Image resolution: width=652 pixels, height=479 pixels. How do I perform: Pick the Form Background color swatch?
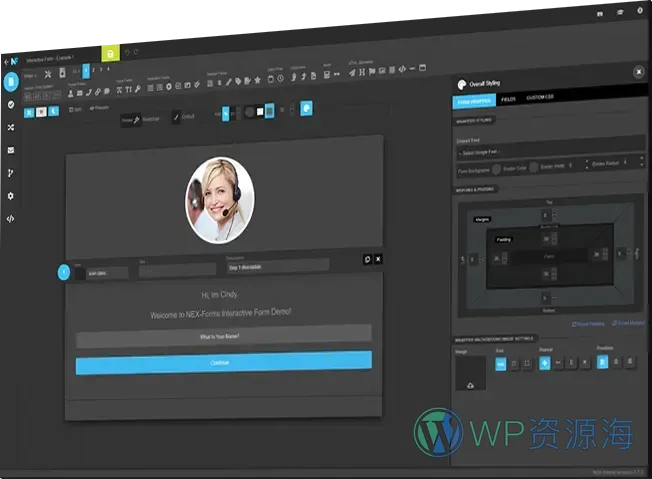496,169
